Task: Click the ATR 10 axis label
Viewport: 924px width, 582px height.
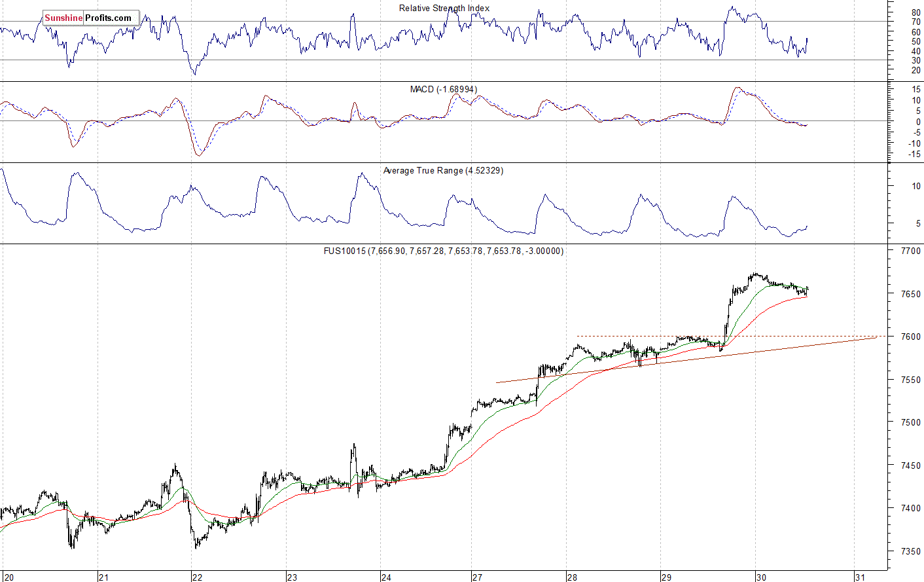Action: (x=916, y=187)
